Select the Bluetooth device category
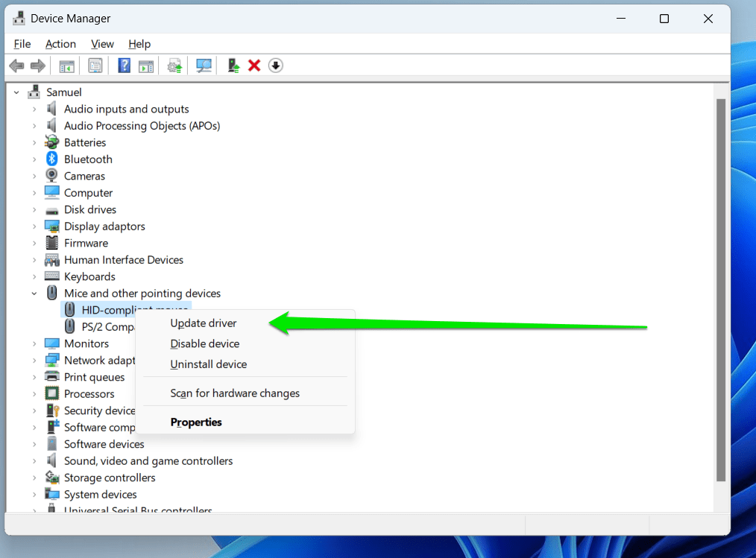756x558 pixels. point(86,159)
